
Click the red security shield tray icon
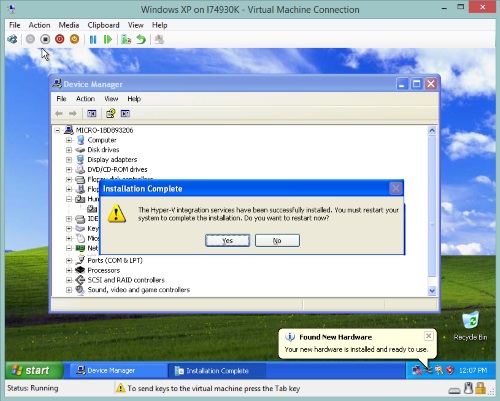point(450,370)
